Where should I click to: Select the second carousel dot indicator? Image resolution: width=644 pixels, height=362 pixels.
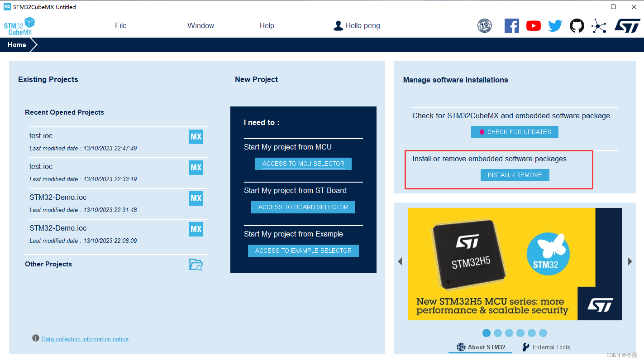click(498, 333)
